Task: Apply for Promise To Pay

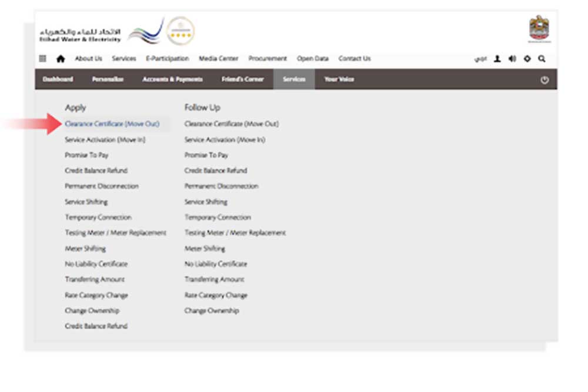Action: (86, 155)
